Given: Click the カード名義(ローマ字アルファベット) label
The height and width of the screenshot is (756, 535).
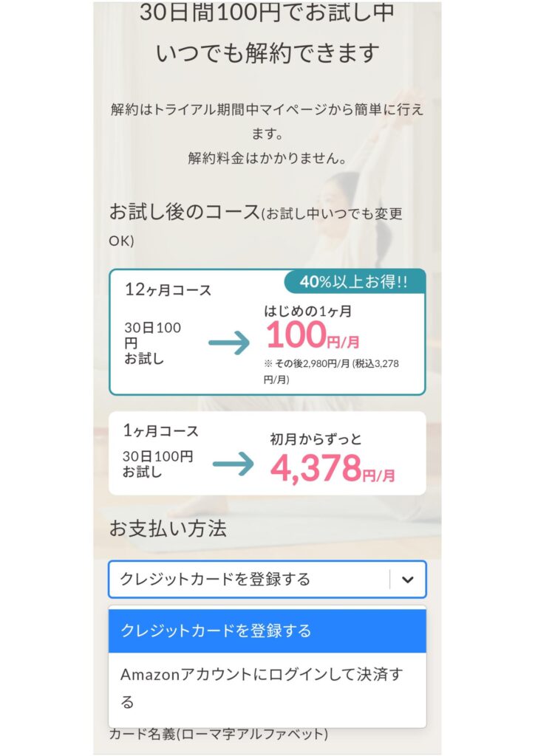Looking at the screenshot, I should point(219,735).
